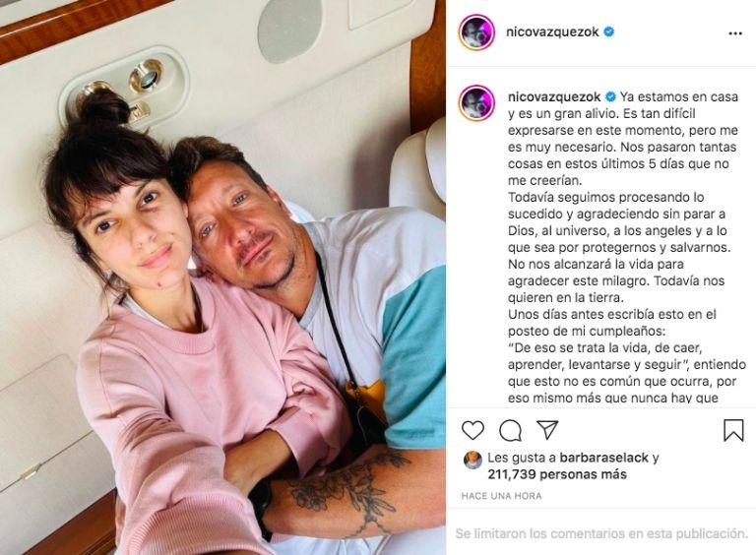Image resolution: width=756 pixels, height=555 pixels.
Task: Click the header profile picture avatar
Action: point(476,32)
